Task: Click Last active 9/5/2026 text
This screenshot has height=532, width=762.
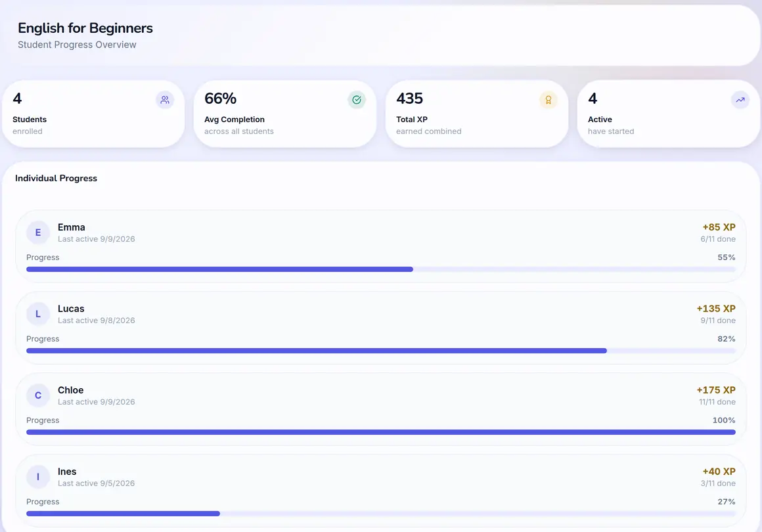Action: pos(96,483)
